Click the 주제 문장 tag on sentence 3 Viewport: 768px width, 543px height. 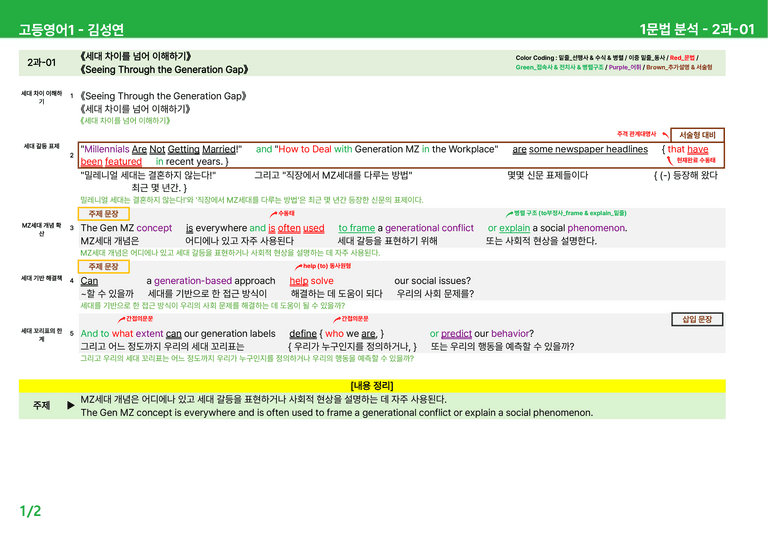point(103,214)
